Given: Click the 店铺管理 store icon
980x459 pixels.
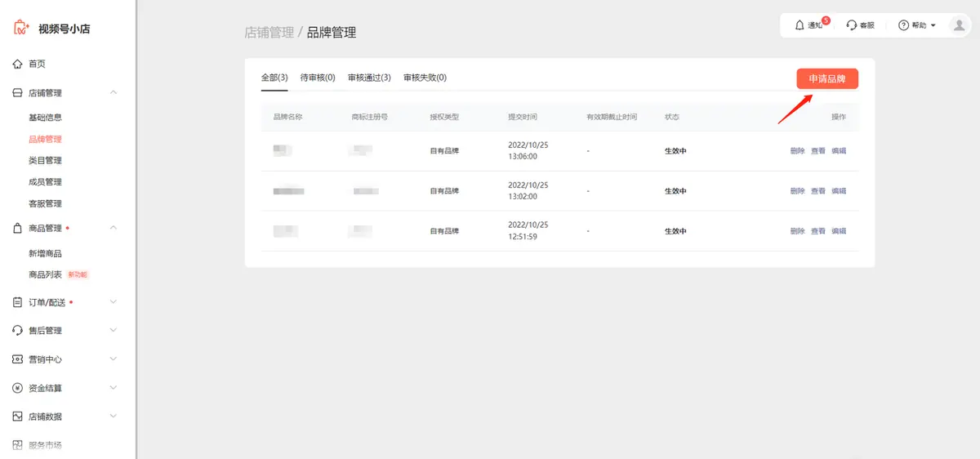Looking at the screenshot, I should click(18, 93).
